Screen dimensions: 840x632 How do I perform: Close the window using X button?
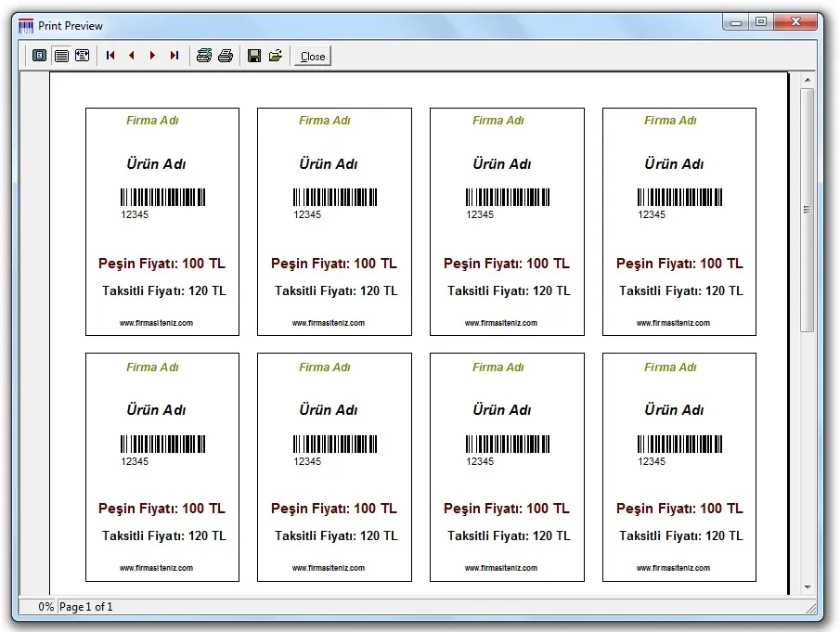click(x=795, y=22)
